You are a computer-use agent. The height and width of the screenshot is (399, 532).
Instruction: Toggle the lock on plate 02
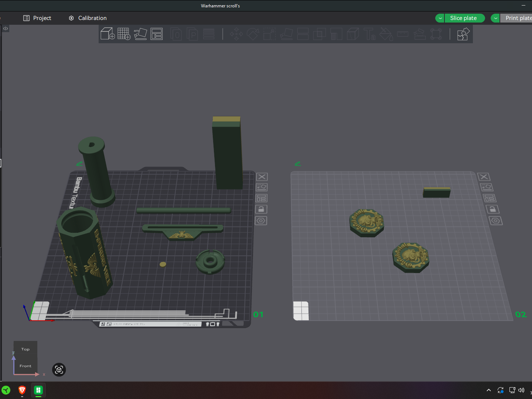click(x=492, y=209)
